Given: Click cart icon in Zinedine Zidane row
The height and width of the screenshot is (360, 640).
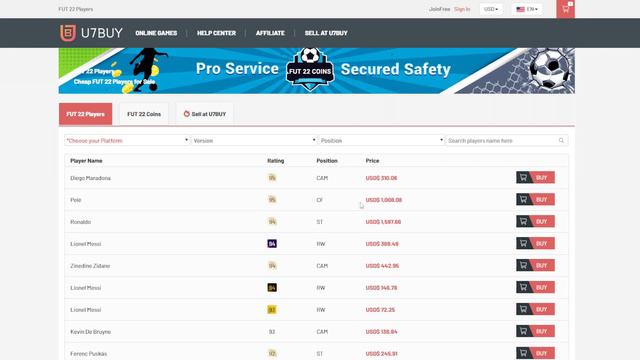Looking at the screenshot, I should 523,265.
